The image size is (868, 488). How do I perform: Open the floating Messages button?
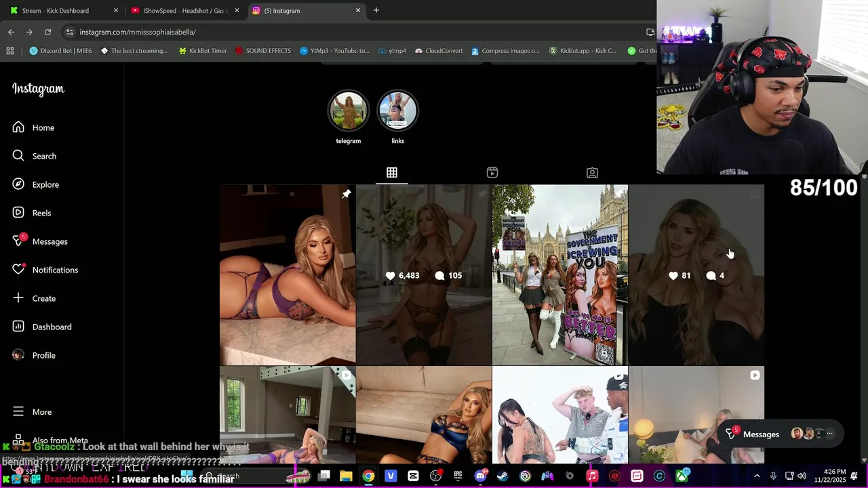781,434
